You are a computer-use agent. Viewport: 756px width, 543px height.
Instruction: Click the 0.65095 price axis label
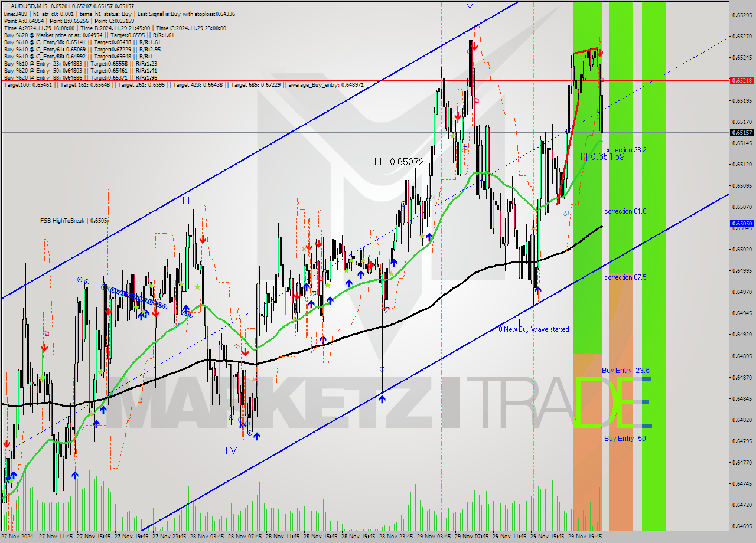click(x=742, y=185)
